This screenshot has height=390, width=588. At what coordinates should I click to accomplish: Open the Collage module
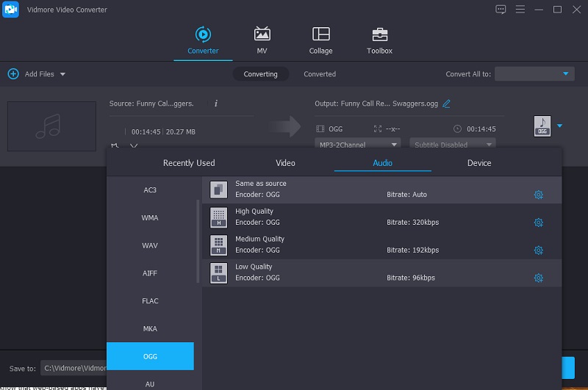pyautogui.click(x=320, y=40)
